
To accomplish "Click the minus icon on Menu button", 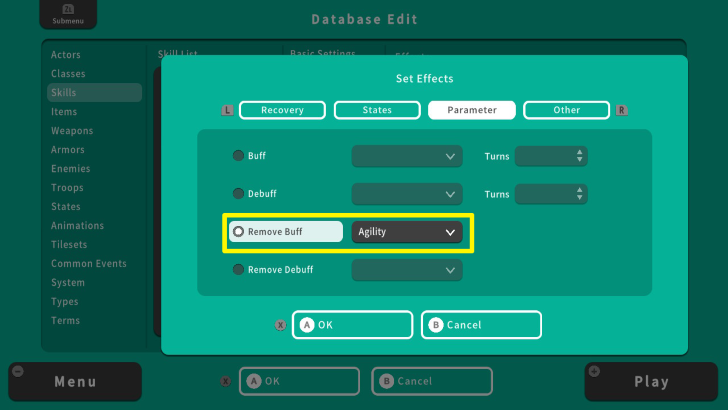I will (x=18, y=371).
